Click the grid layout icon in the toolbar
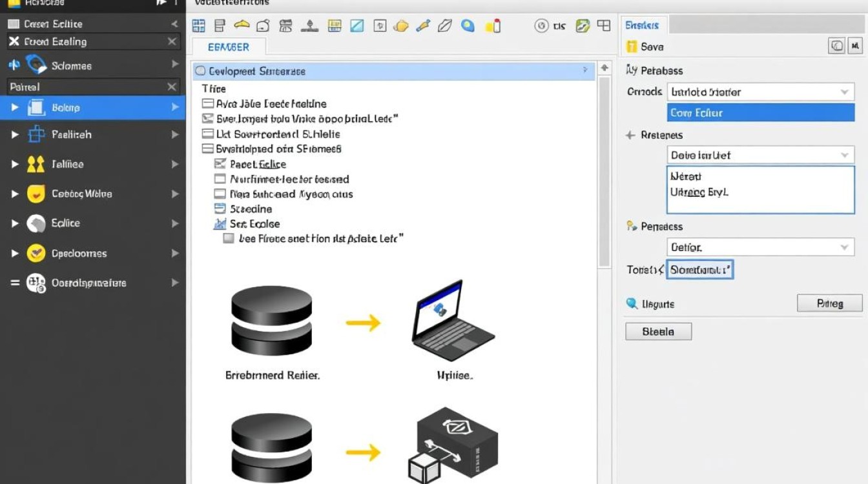Image resolution: width=868 pixels, height=484 pixels. (x=198, y=26)
